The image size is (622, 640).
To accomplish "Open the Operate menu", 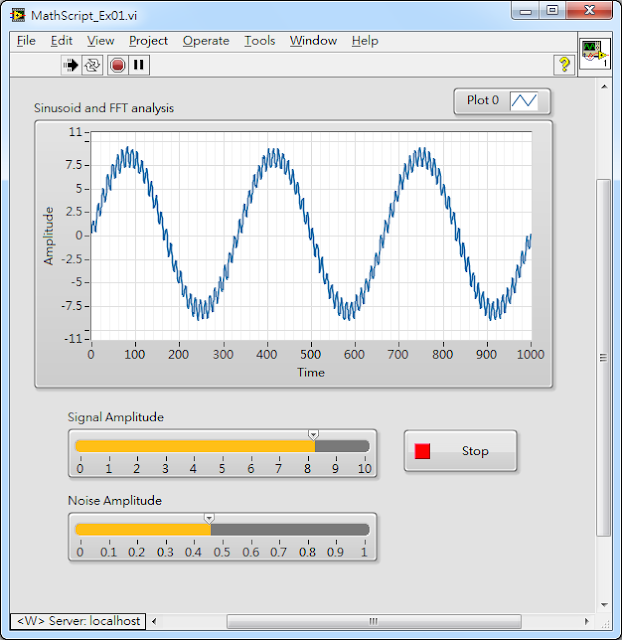I will 206,41.
